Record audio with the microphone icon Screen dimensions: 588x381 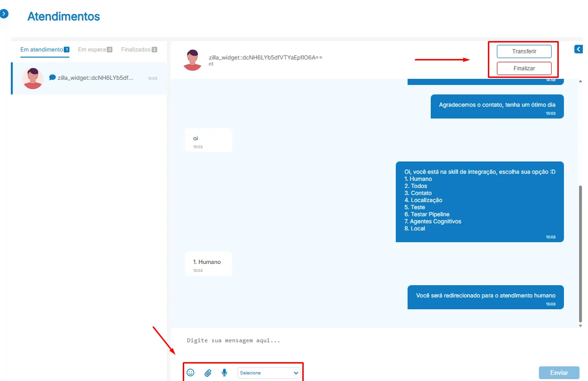tap(224, 373)
